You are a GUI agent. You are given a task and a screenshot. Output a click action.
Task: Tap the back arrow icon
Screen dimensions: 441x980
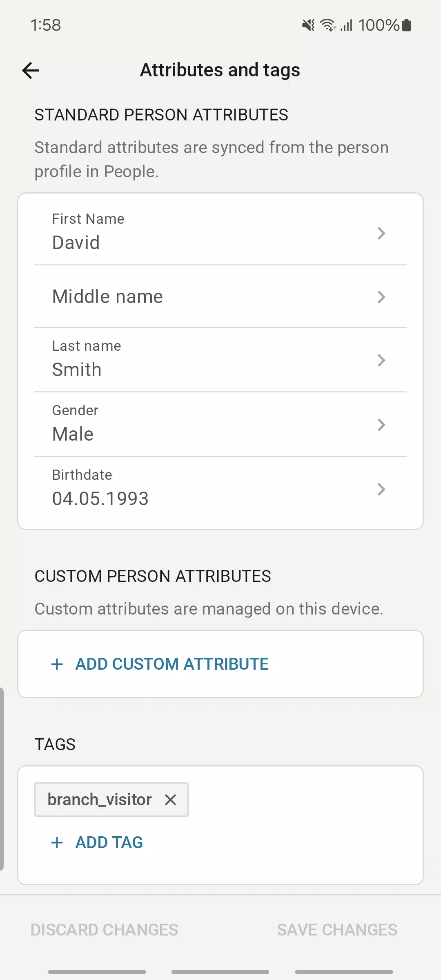[x=31, y=70]
